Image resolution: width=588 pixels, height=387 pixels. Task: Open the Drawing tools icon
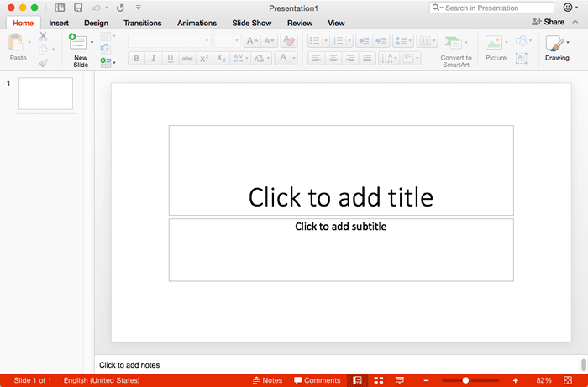pos(556,44)
